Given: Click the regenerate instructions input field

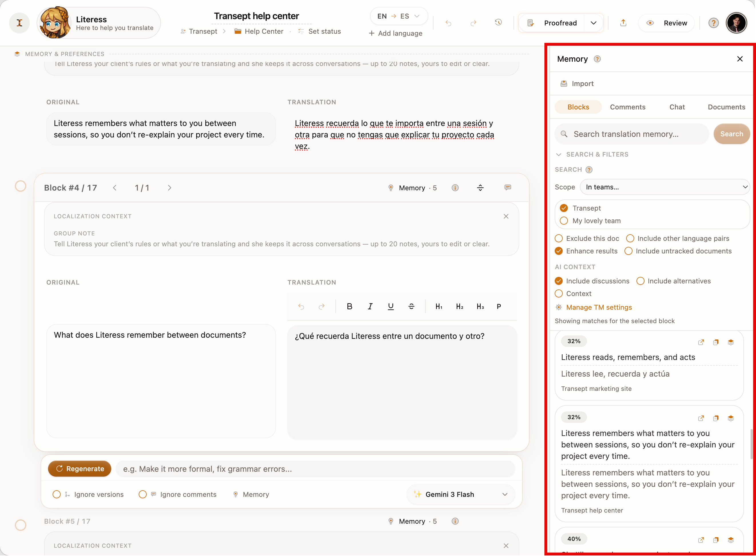Looking at the screenshot, I should coord(316,469).
